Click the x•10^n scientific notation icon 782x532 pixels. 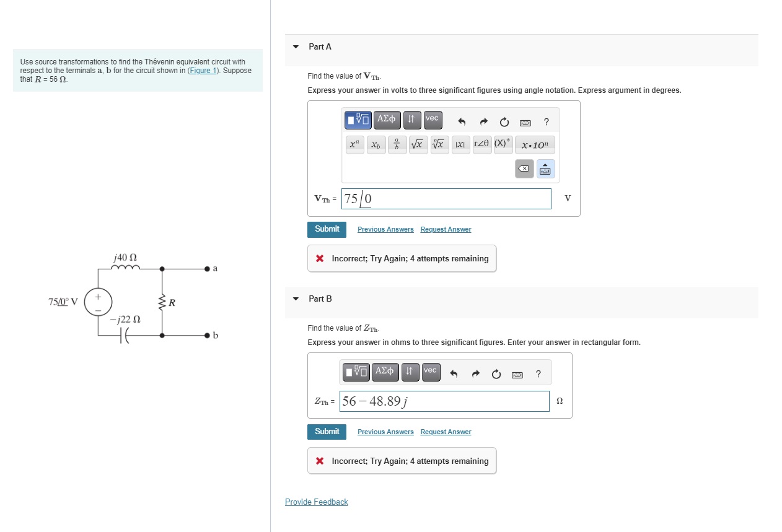pos(534,144)
